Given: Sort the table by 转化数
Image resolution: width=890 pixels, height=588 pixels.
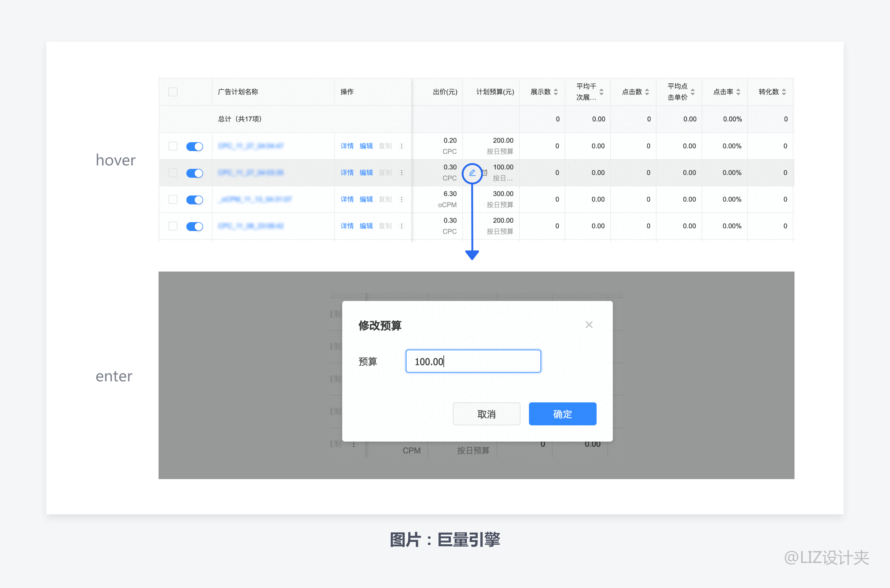Looking at the screenshot, I should click(784, 92).
